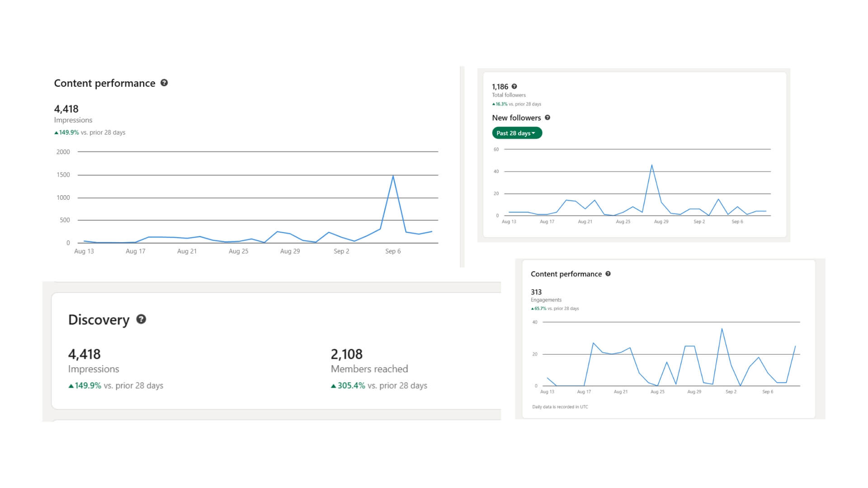Click 'Daily data is recorded in UTC' note
Image resolution: width=868 pixels, height=488 pixels.
(560, 407)
